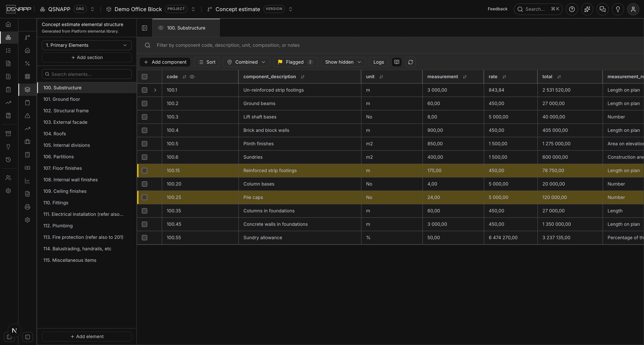The image size is (644, 345).
Task: Click the open book icon in toolbar
Action: coord(397,62)
